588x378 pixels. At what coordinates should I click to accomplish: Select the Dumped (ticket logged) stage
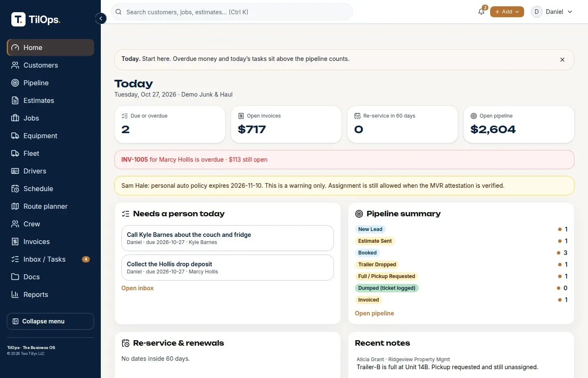[x=386, y=288]
